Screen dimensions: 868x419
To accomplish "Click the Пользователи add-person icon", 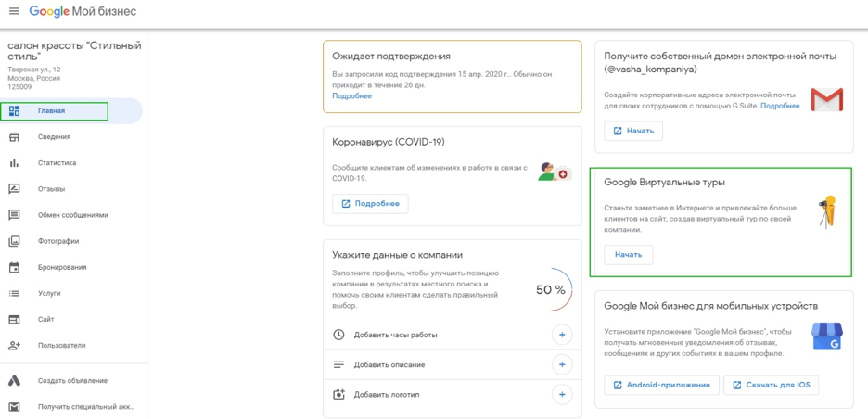I will [14, 346].
